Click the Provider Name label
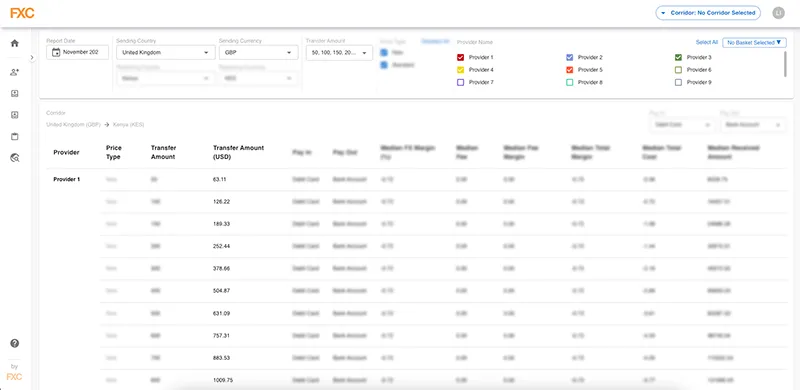The height and width of the screenshot is (390, 800). (474, 42)
